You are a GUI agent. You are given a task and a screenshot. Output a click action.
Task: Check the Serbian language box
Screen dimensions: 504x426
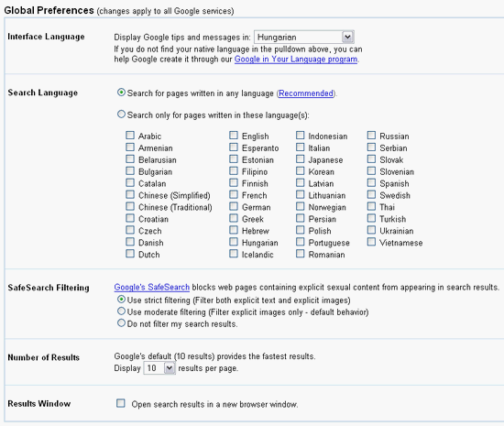point(371,147)
